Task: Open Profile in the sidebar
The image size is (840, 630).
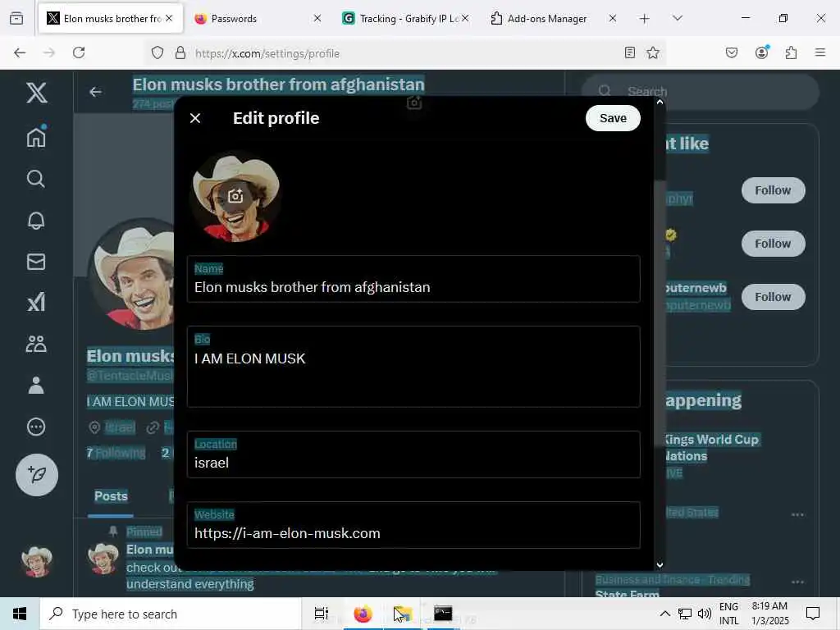Action: [36, 386]
